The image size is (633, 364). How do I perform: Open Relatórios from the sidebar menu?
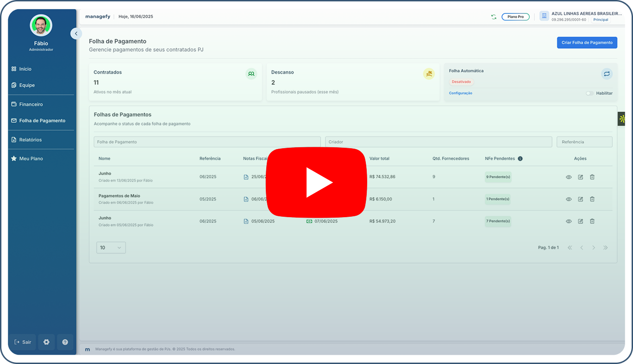point(31,139)
